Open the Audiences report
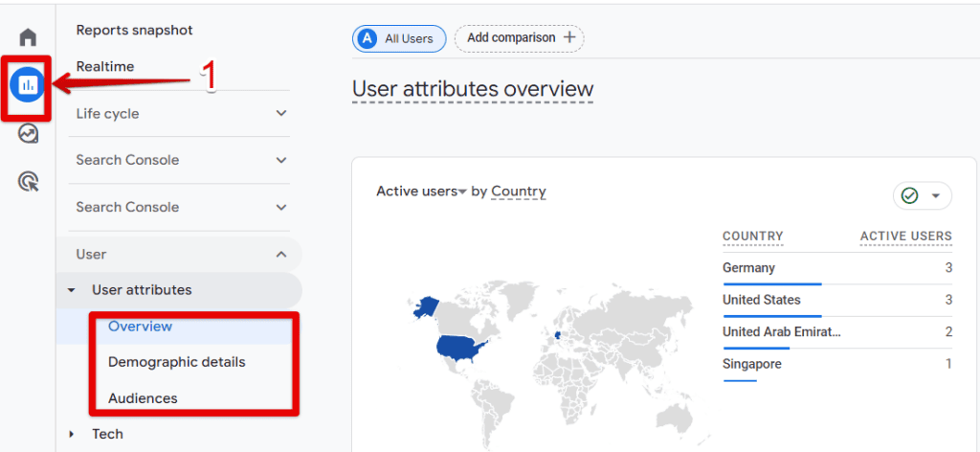This screenshot has height=452, width=980. click(x=143, y=398)
